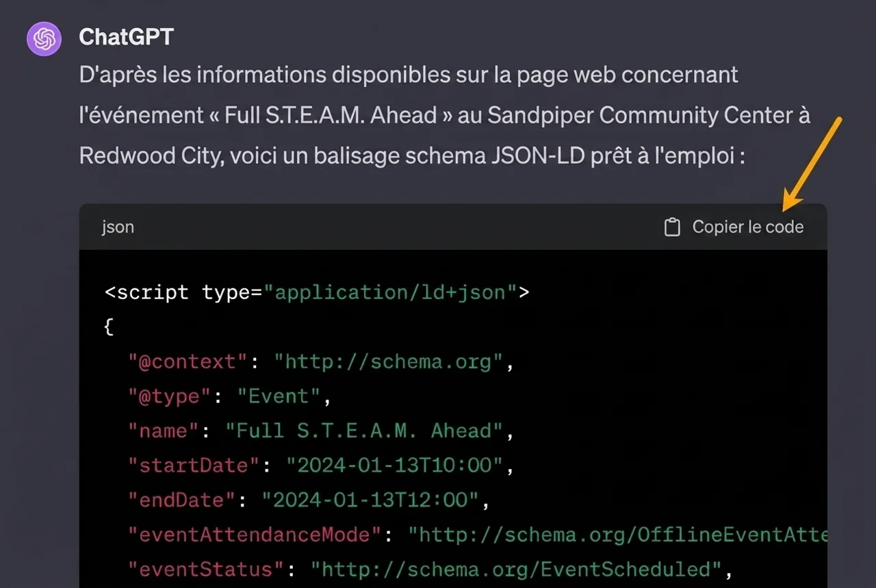Click the "Event" type value

click(x=279, y=396)
